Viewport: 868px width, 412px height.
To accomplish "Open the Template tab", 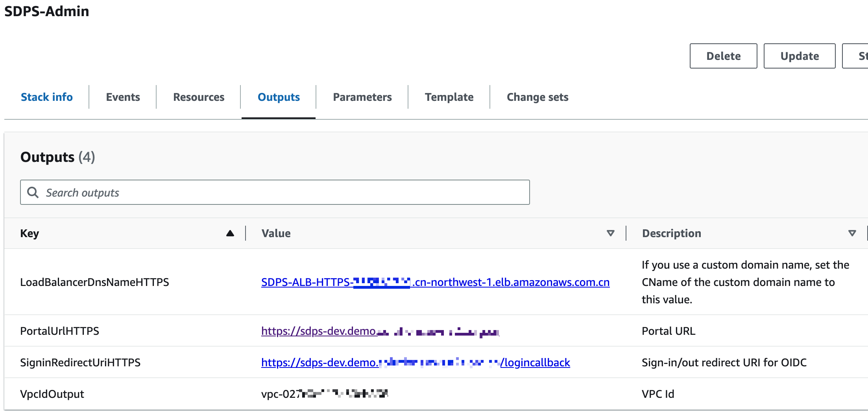I will [x=449, y=97].
